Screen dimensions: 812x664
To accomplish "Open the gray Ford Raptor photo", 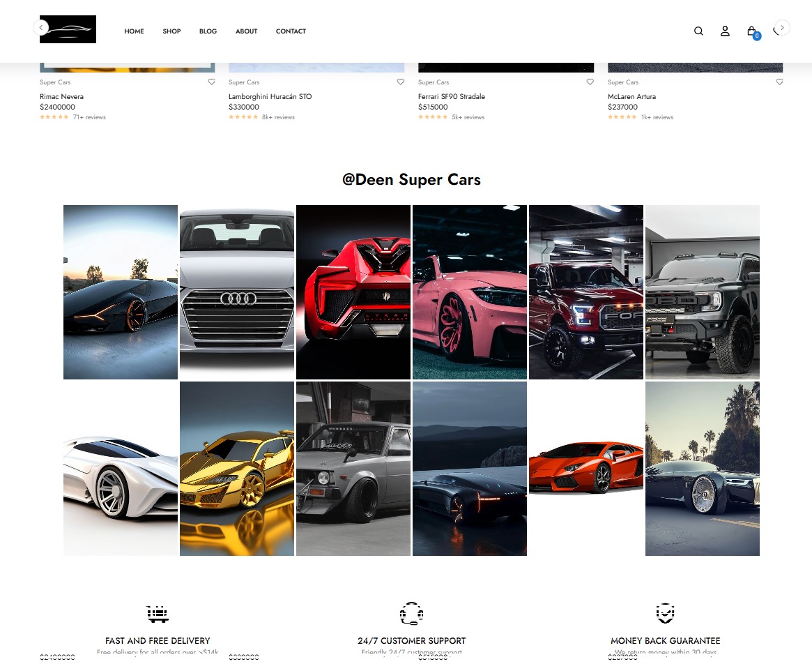I will (702, 292).
